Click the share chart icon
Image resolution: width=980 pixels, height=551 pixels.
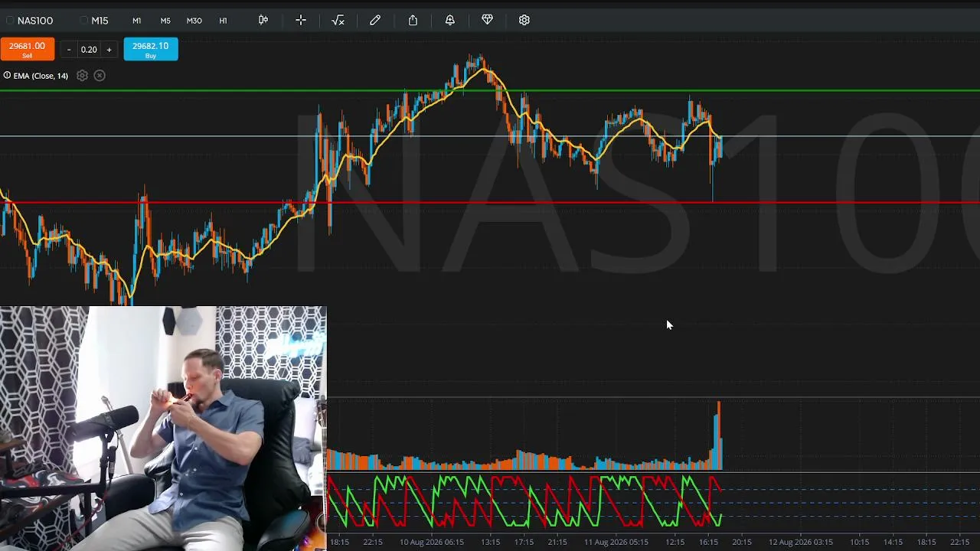pos(413,20)
